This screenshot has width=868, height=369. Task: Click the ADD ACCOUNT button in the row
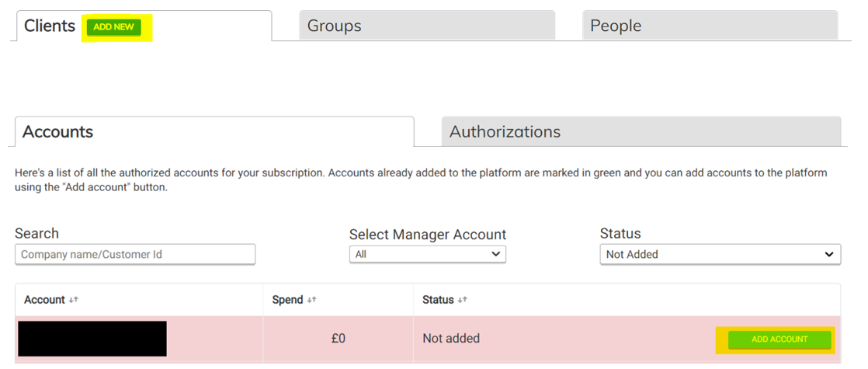coord(779,339)
